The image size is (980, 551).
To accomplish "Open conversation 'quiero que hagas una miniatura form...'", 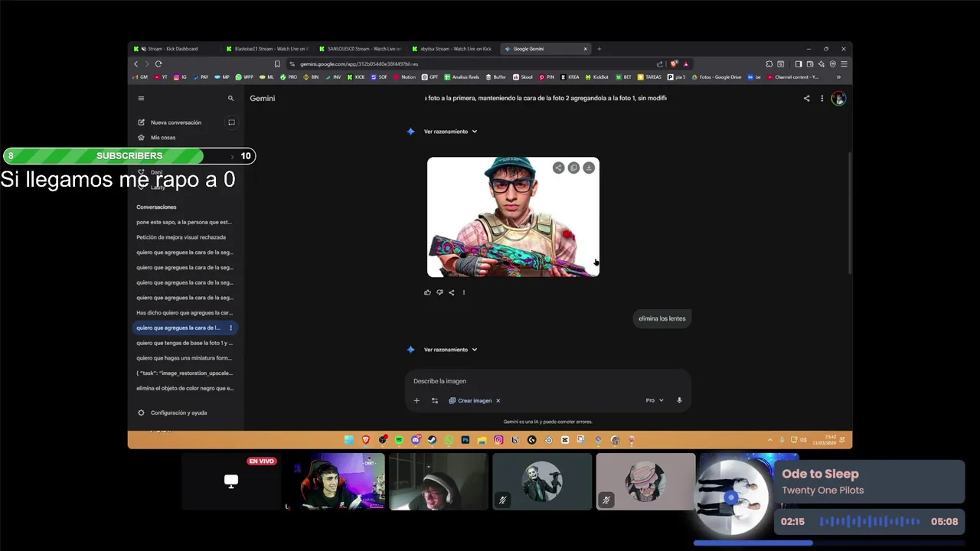I will point(184,358).
